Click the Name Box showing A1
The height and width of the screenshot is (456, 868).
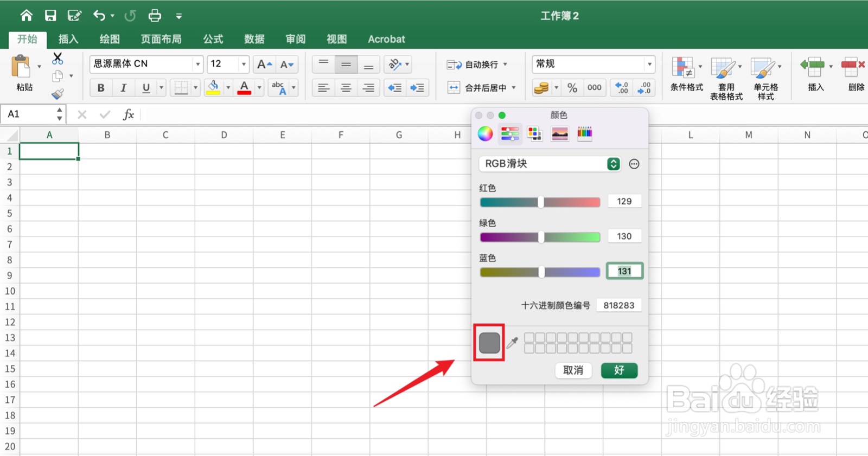[x=28, y=114]
